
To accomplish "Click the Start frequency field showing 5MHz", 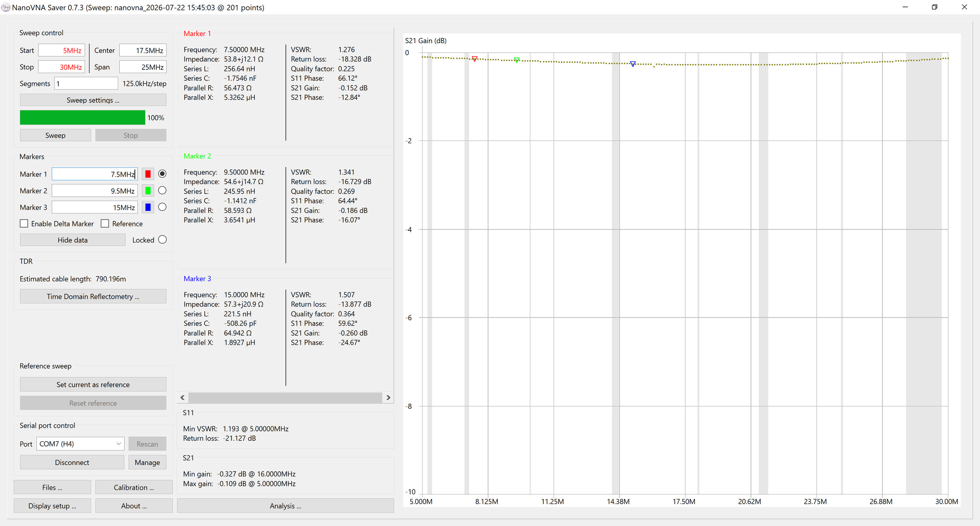I will tap(62, 51).
